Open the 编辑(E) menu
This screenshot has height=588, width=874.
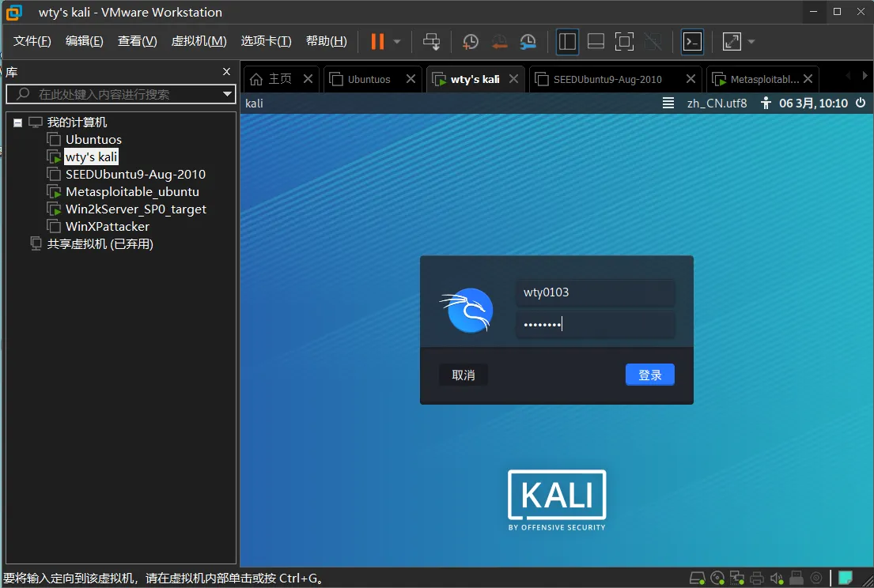pos(84,41)
